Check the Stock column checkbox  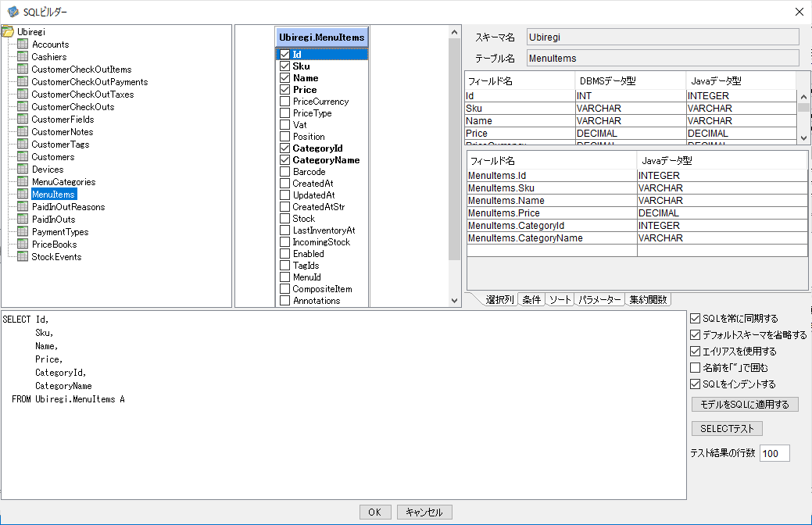tap(284, 219)
